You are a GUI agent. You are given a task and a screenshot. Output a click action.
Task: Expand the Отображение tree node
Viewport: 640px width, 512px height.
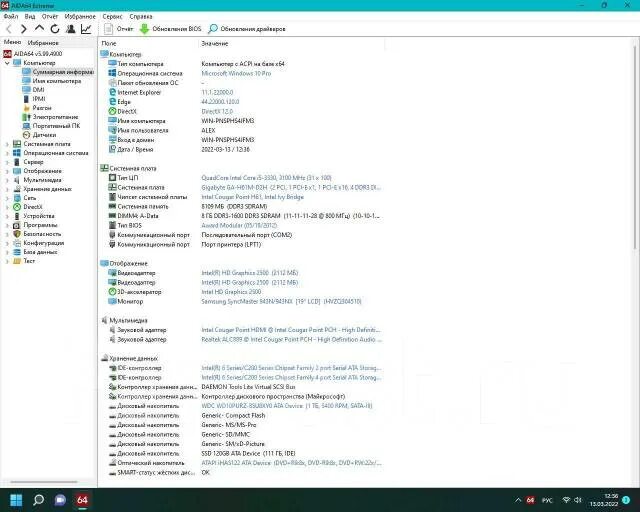[7, 171]
